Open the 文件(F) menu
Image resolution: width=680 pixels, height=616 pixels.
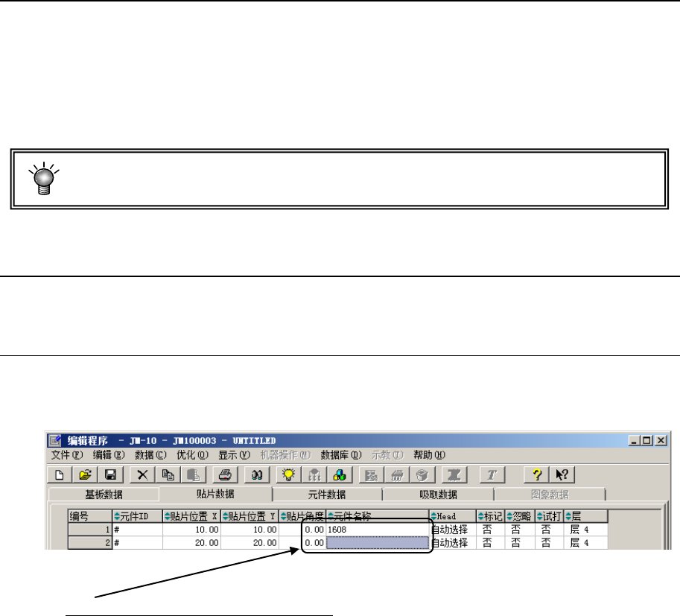(67, 455)
